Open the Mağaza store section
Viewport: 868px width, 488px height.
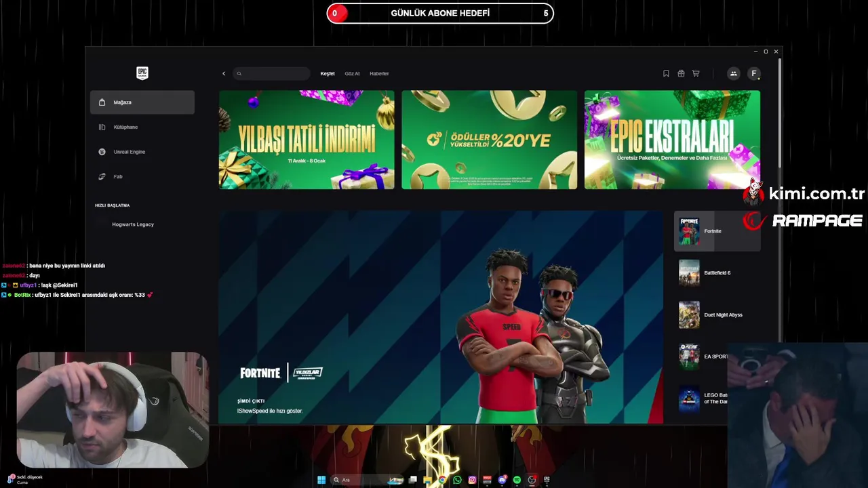point(142,102)
